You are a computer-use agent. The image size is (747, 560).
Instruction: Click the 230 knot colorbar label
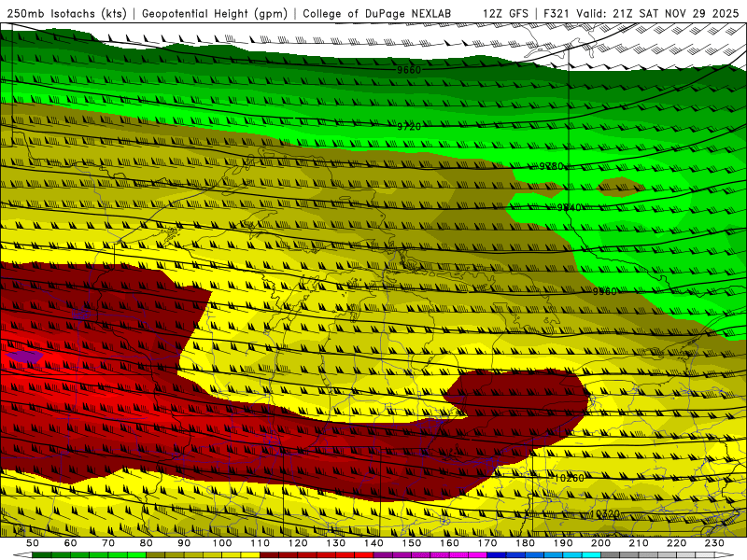(715, 543)
